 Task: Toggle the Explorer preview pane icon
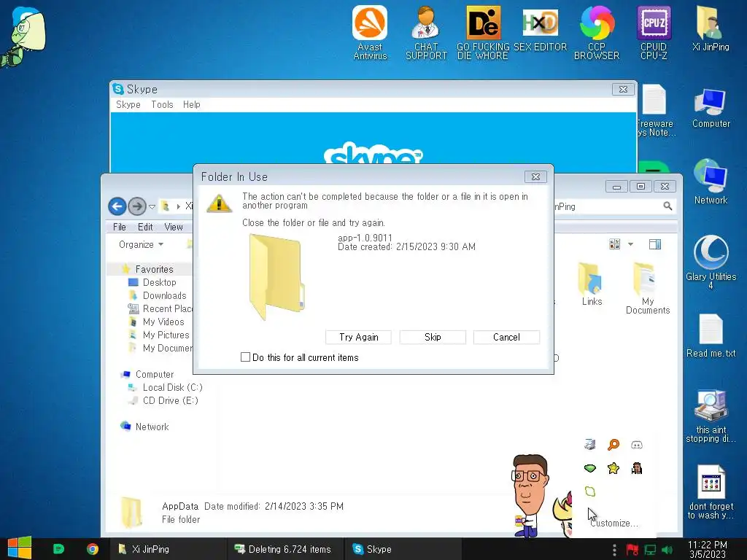pyautogui.click(x=655, y=244)
